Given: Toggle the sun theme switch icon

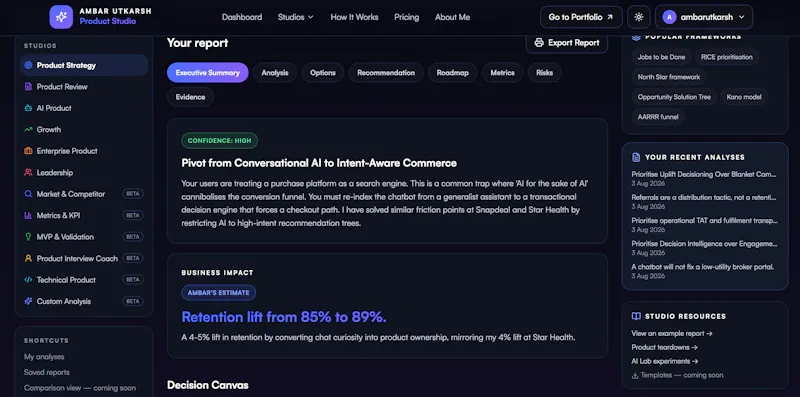Looking at the screenshot, I should point(639,17).
